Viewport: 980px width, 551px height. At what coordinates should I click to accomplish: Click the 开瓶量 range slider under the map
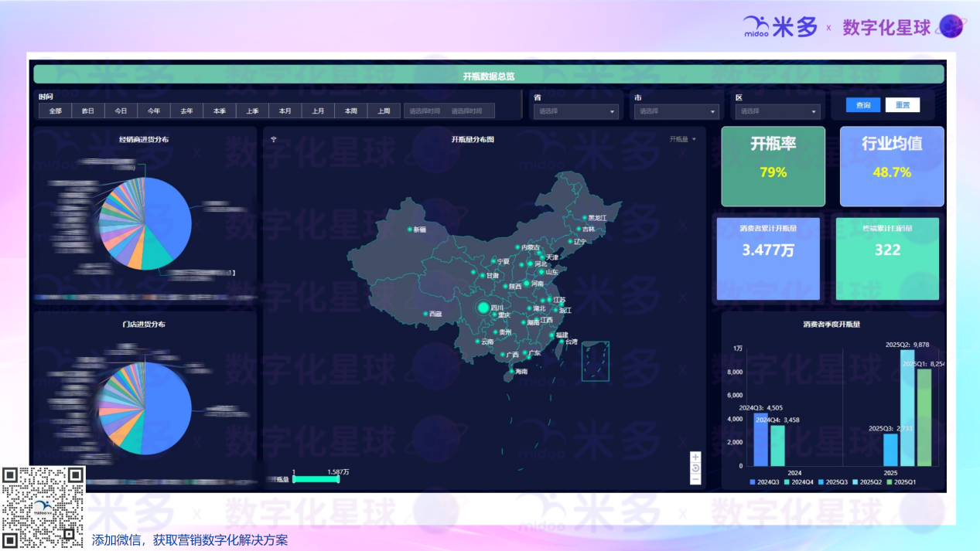click(x=316, y=479)
